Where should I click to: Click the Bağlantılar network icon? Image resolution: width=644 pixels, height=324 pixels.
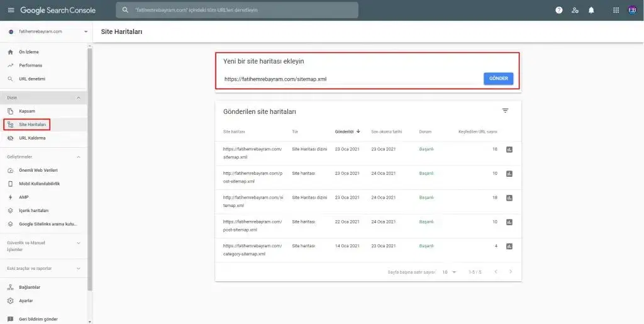[11, 287]
